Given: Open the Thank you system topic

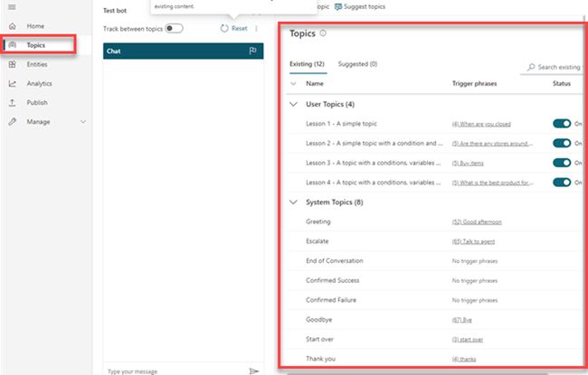Looking at the screenshot, I should 320,359.
